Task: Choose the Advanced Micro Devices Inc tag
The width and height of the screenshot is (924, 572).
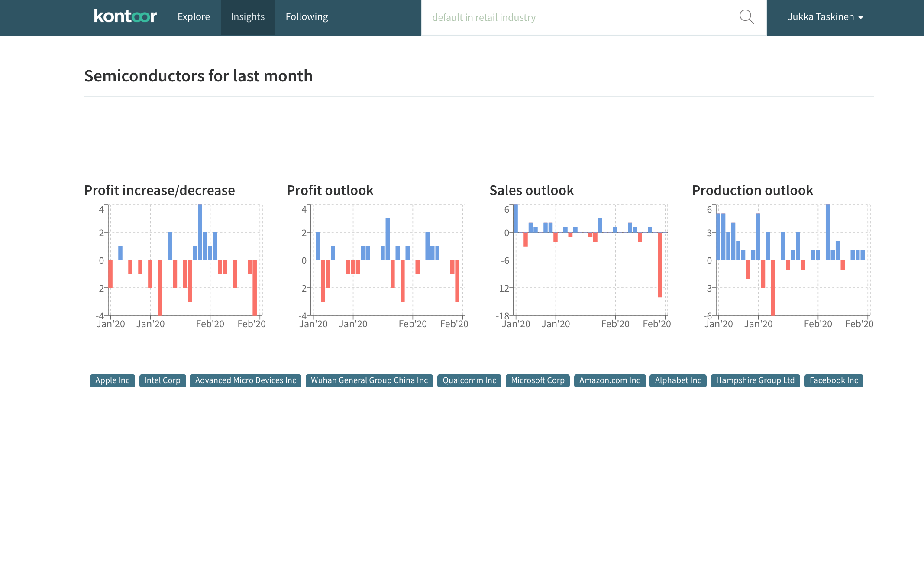Action: point(246,380)
